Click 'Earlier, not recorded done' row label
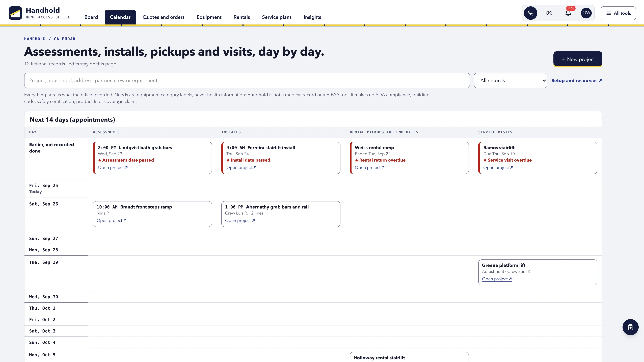The image size is (644, 362). point(51,148)
